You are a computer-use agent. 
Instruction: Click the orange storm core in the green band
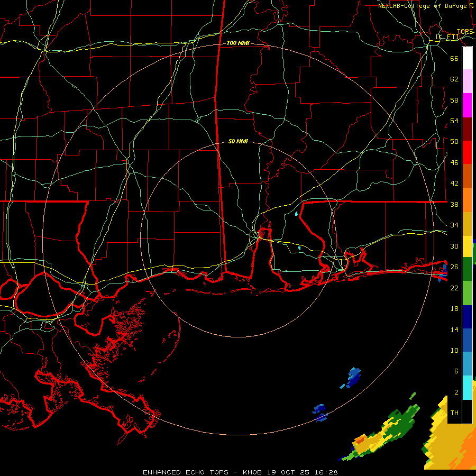tap(360, 440)
